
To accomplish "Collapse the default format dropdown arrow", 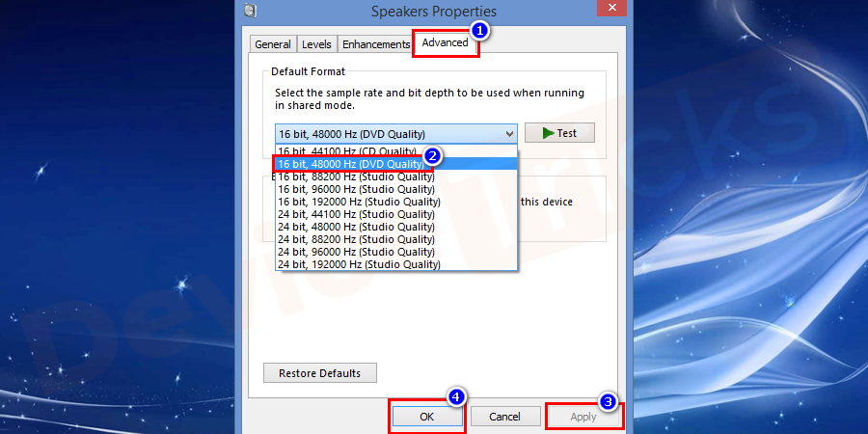I will click(508, 134).
